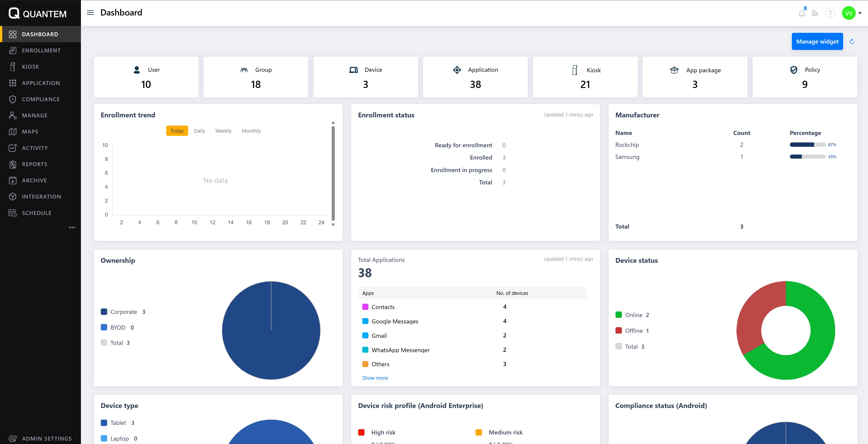Click the dashboard refresh icon
Viewport: 868px width, 444px height.
(x=852, y=41)
